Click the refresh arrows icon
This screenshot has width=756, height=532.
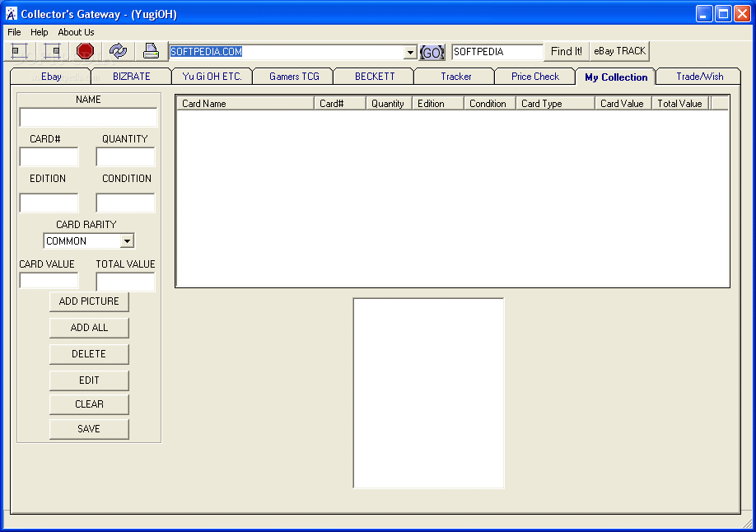coord(118,50)
